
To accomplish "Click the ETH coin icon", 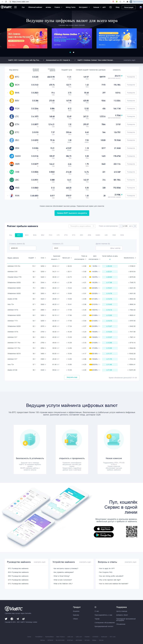I will coord(12,125).
